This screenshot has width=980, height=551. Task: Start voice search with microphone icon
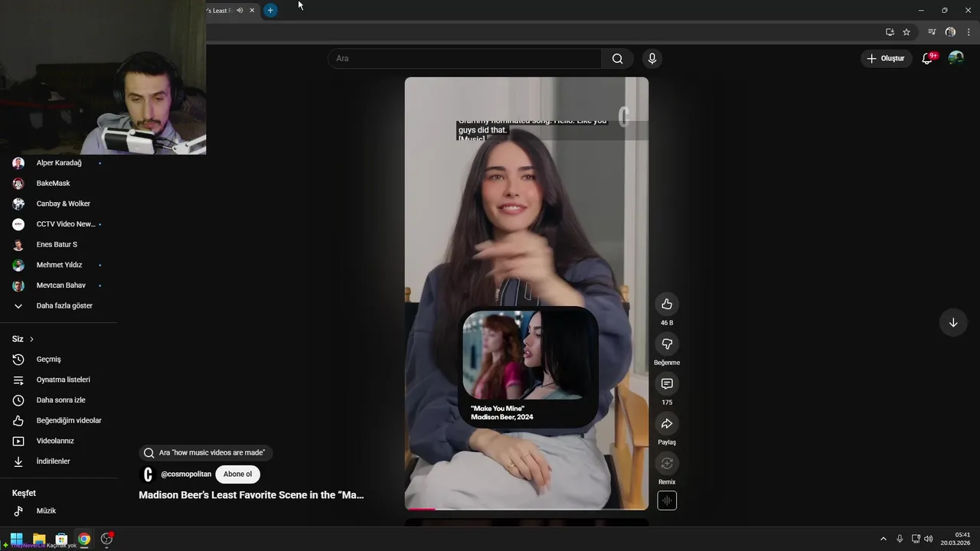(x=652, y=58)
